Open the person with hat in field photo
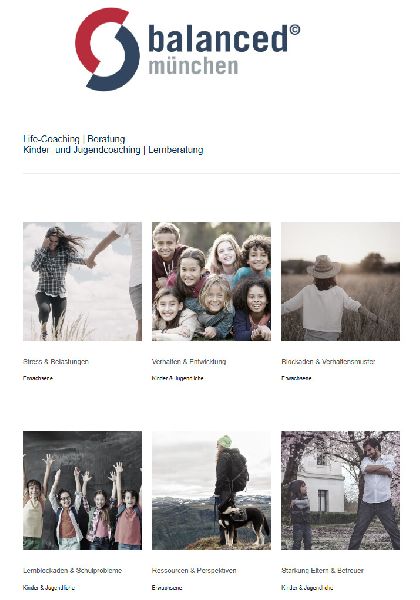The width and height of the screenshot is (420, 600). pos(340,281)
